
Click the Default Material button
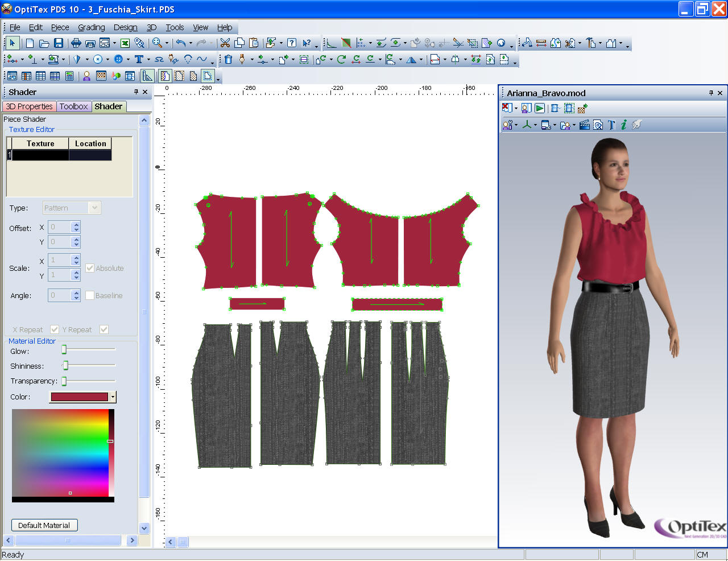pyautogui.click(x=44, y=525)
